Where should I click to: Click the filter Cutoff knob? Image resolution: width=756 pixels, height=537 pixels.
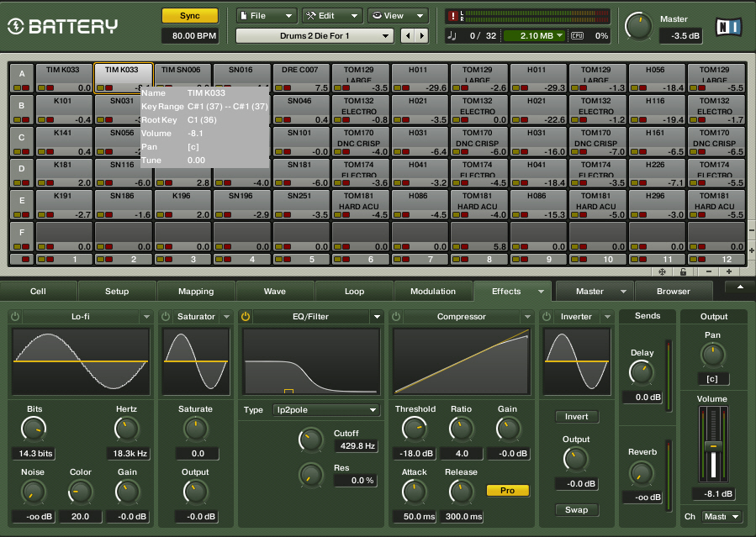point(311,440)
